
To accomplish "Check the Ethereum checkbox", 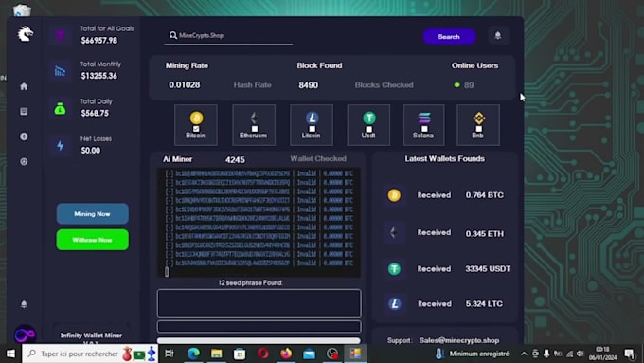I will point(254,129).
